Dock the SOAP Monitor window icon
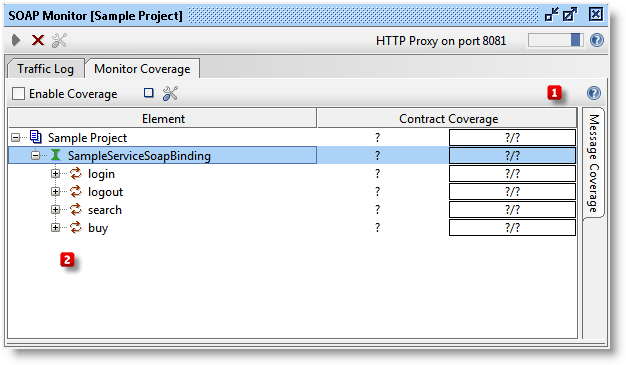This screenshot has width=626, height=365. pos(552,15)
